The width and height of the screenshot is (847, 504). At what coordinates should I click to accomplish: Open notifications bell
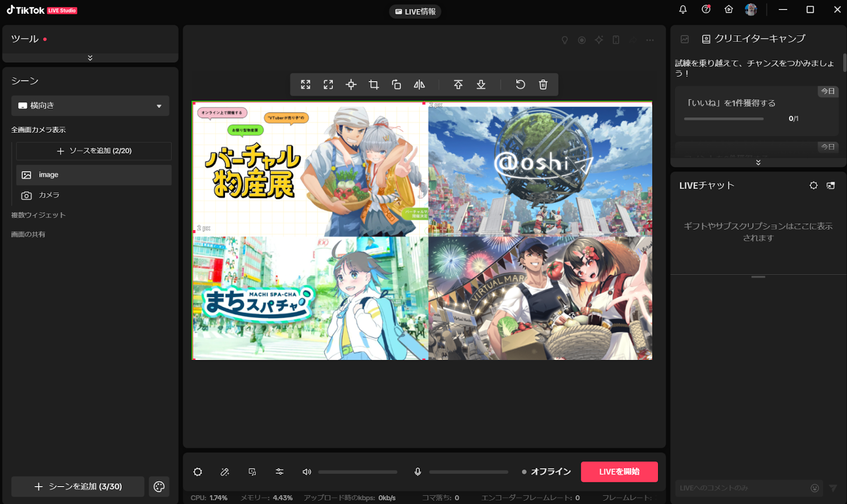click(x=683, y=10)
